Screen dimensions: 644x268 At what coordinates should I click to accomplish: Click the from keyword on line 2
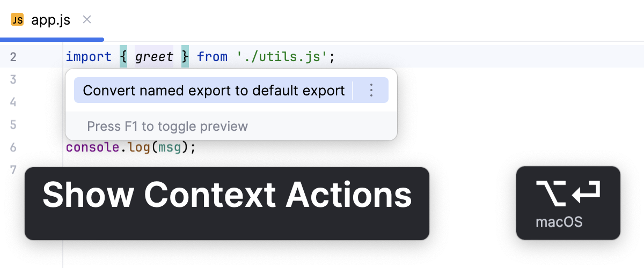pos(212,57)
